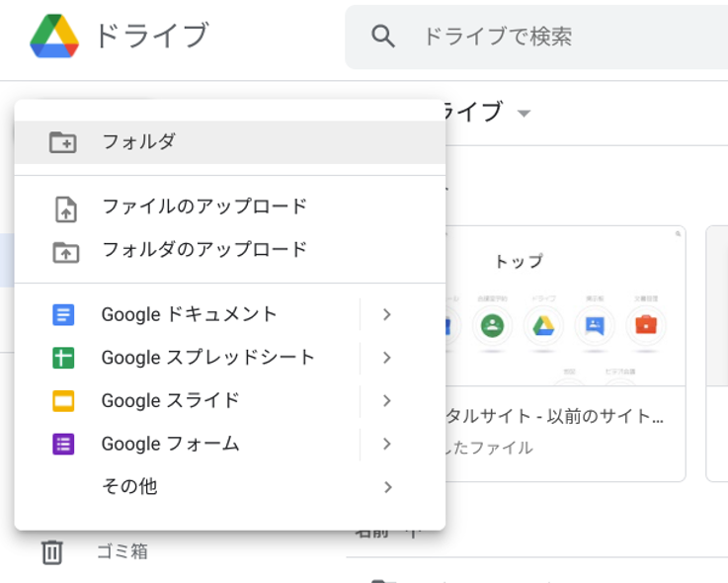
Task: Expand Google スライド submenu arrow
Action: point(387,401)
